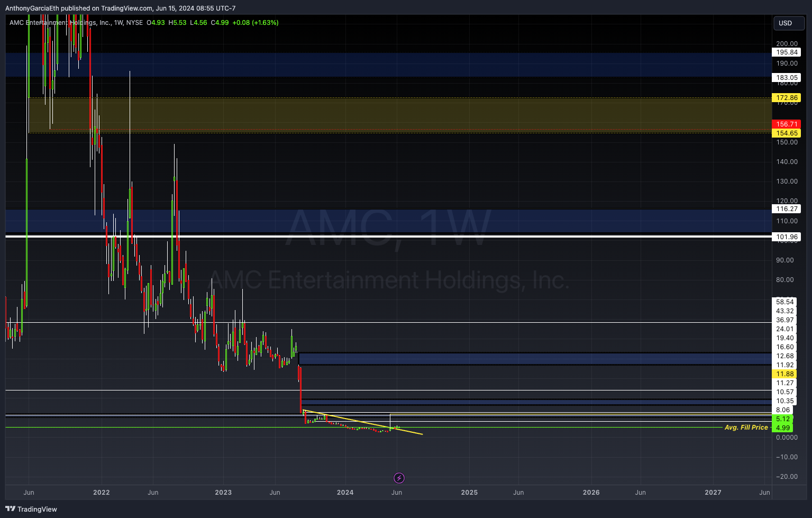Click the 10.35 price label
Viewport: 812px width, 518px height.
(785, 401)
